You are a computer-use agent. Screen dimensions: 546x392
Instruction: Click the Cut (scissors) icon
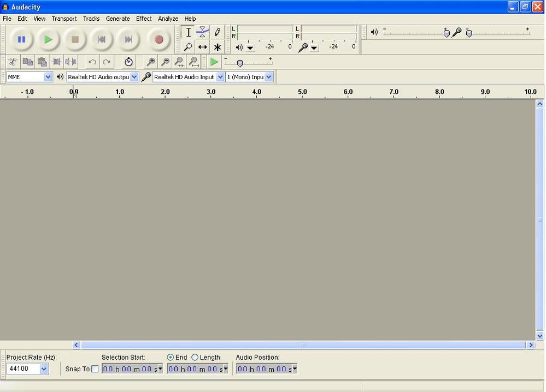[x=13, y=62]
